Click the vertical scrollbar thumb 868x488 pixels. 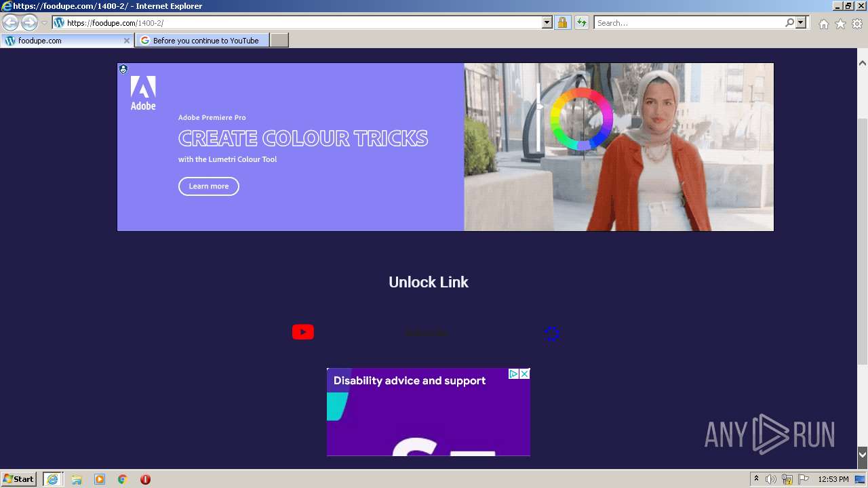point(863,241)
